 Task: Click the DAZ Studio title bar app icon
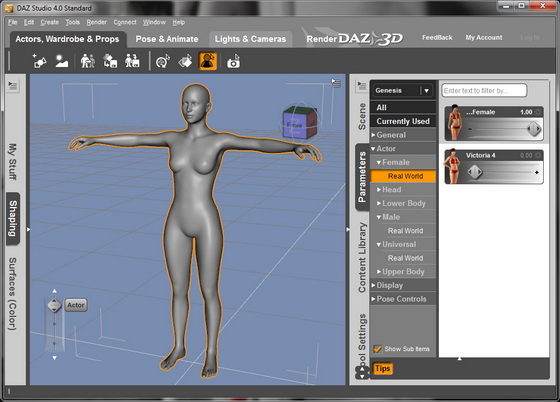(x=9, y=8)
